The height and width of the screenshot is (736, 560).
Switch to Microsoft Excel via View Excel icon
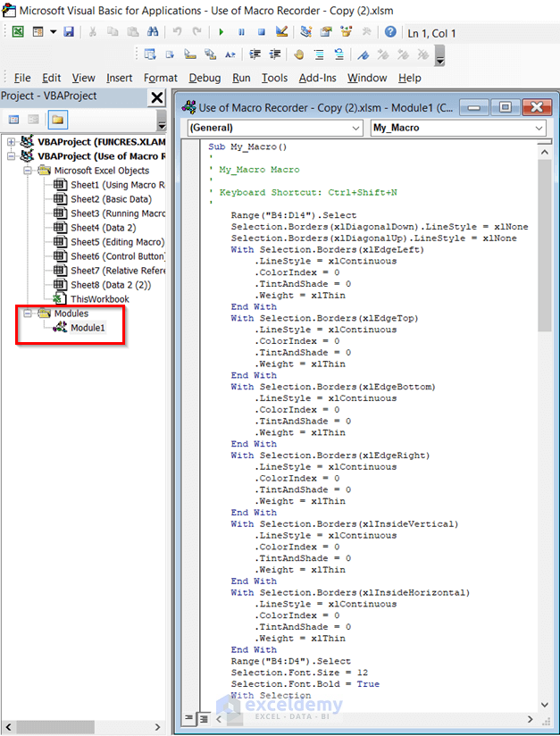click(x=18, y=32)
